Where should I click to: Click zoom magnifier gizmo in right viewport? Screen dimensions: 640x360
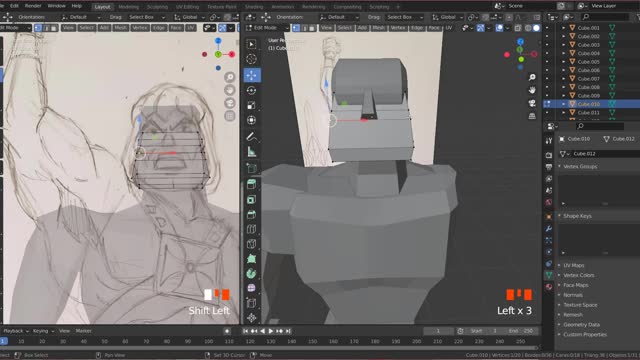[532, 77]
